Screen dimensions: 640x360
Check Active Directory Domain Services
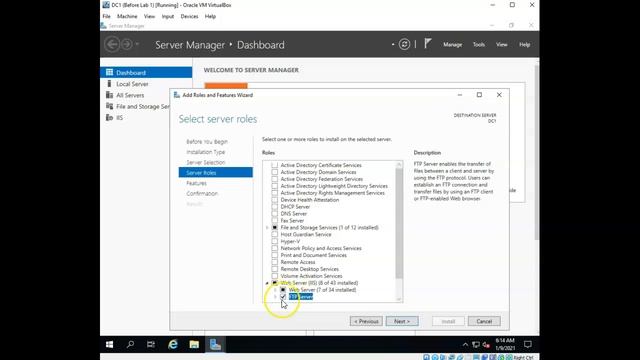point(275,172)
